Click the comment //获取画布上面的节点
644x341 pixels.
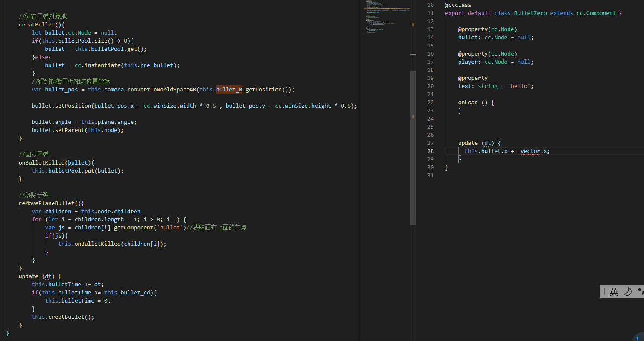217,228
